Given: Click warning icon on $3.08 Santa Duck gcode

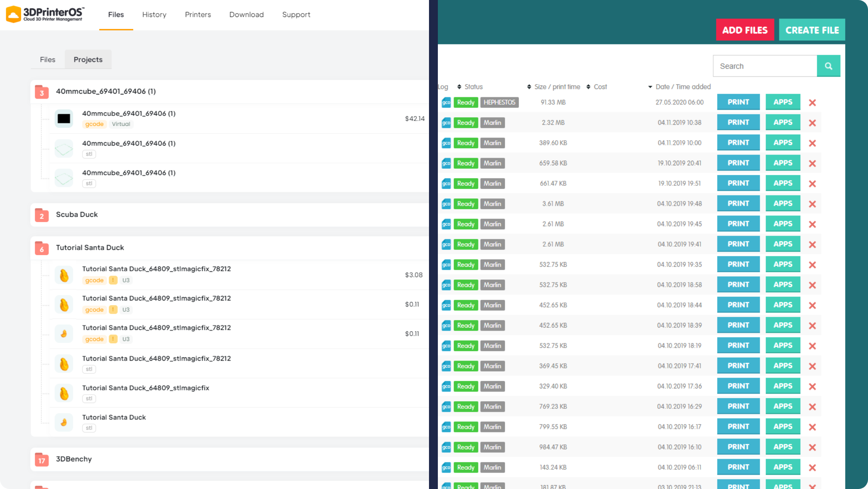Looking at the screenshot, I should (x=113, y=280).
